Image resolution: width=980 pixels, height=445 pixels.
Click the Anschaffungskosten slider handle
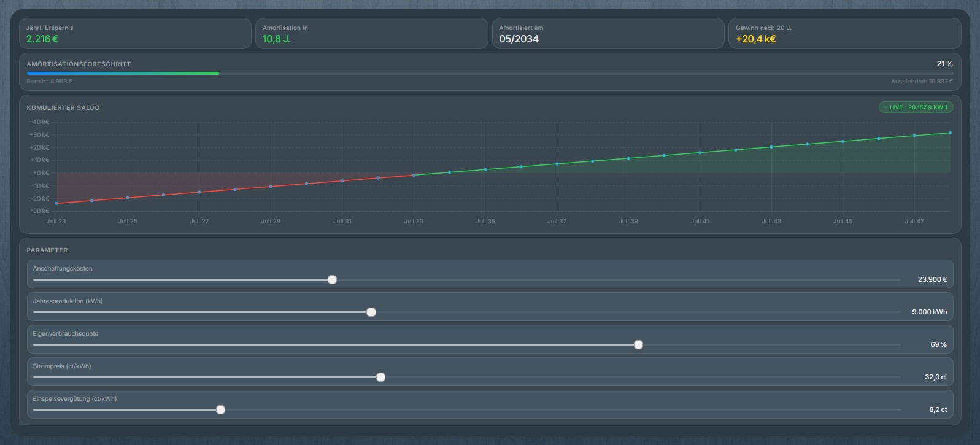pos(332,280)
